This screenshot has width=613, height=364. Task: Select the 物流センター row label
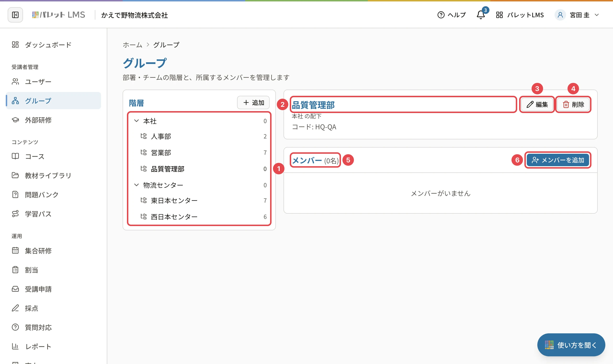163,185
